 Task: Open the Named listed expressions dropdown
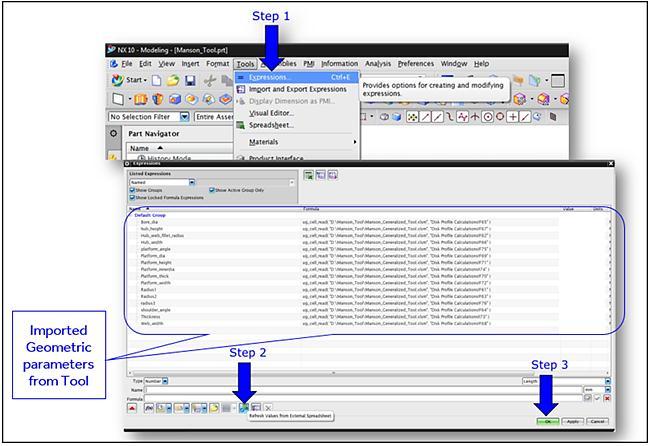(x=192, y=182)
